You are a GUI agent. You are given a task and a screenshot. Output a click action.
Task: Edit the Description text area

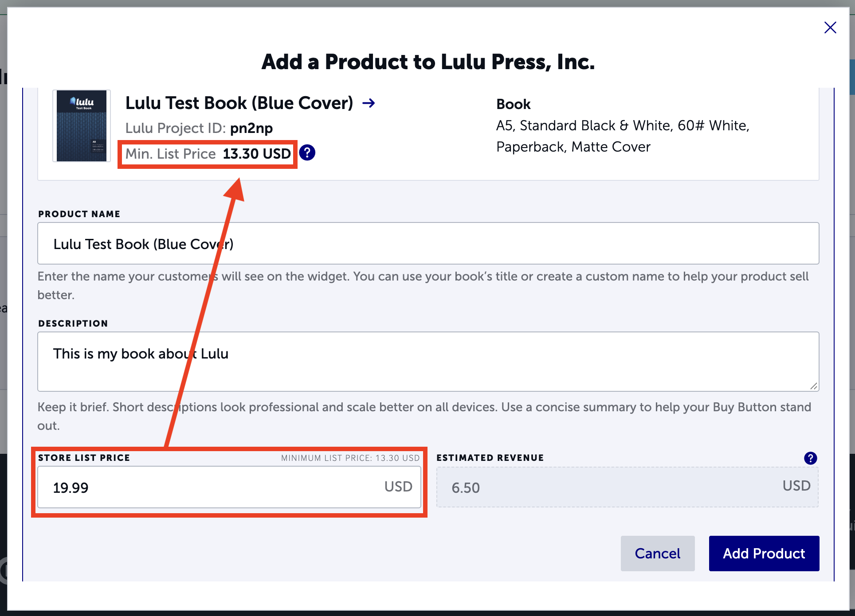point(428,362)
